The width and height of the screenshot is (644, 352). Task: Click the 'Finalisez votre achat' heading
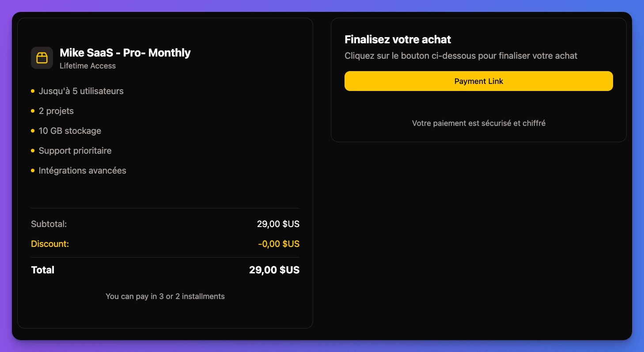click(398, 39)
